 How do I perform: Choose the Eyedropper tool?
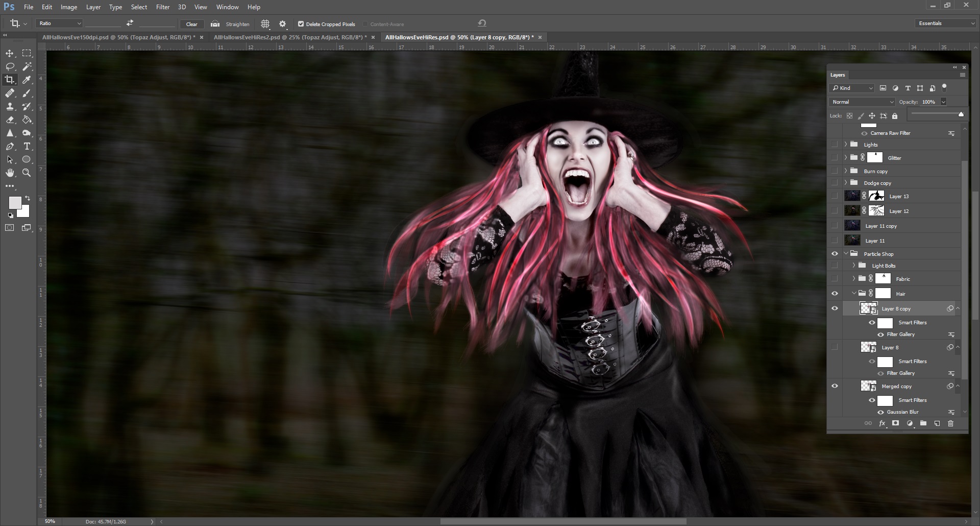pyautogui.click(x=27, y=80)
